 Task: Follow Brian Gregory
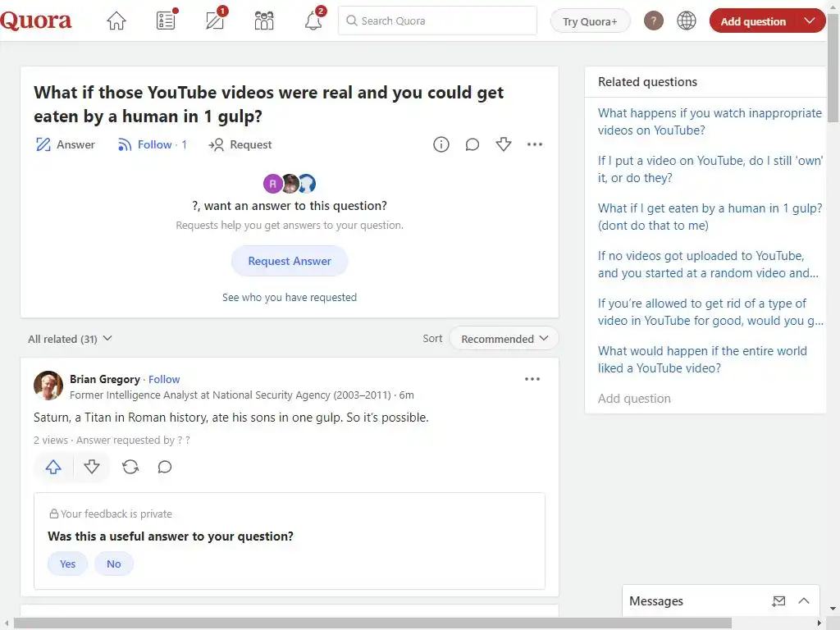coord(164,379)
